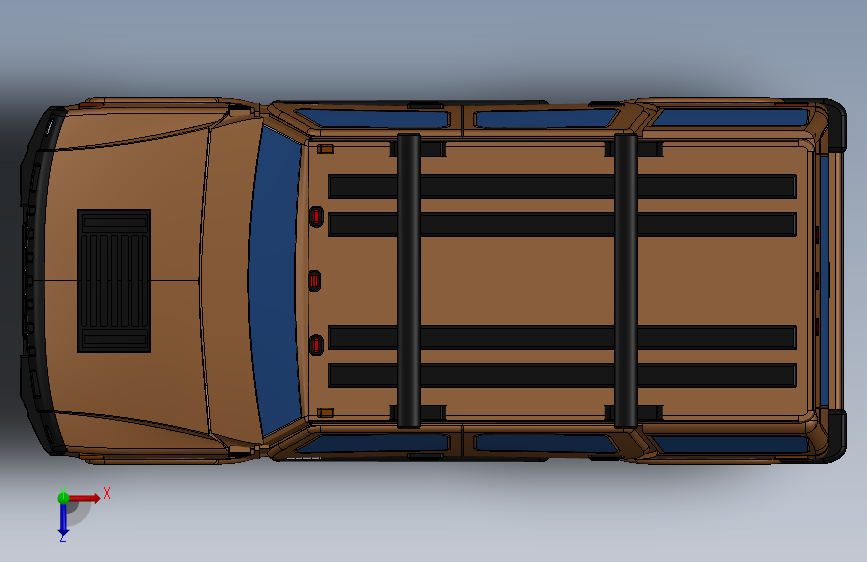Select the third black roof strip from top
This screenshot has height=562, width=867.
coord(562,337)
